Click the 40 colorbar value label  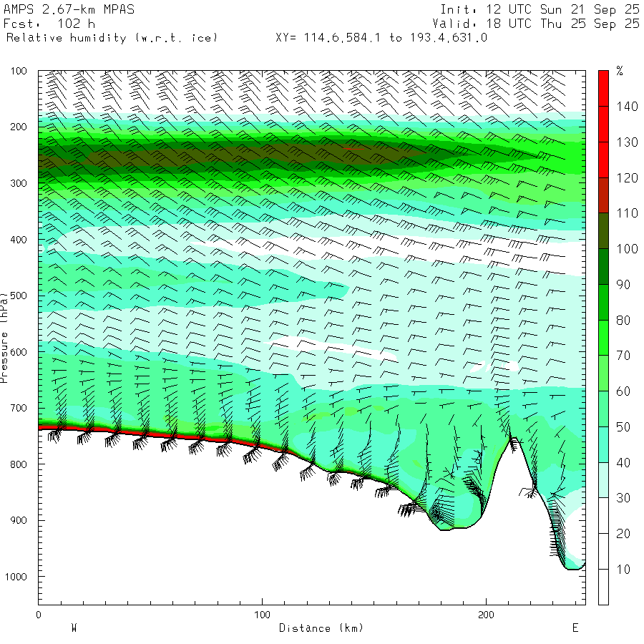(623, 463)
